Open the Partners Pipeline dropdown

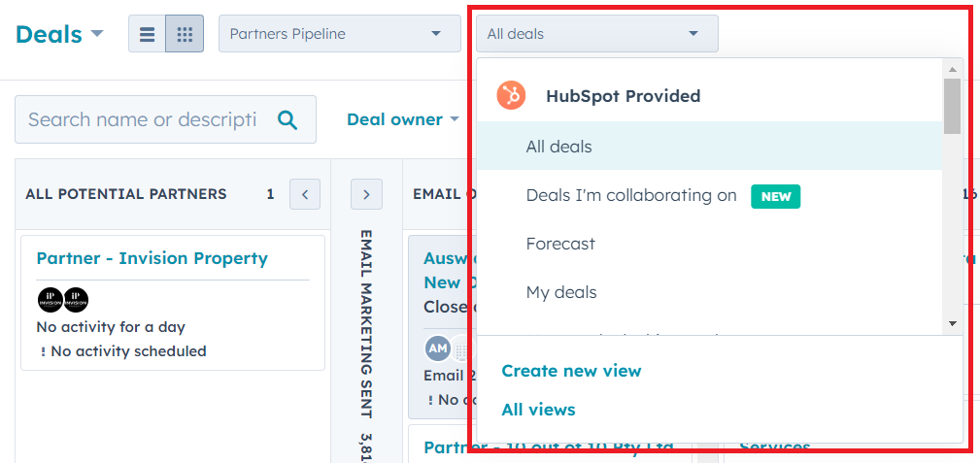339,34
